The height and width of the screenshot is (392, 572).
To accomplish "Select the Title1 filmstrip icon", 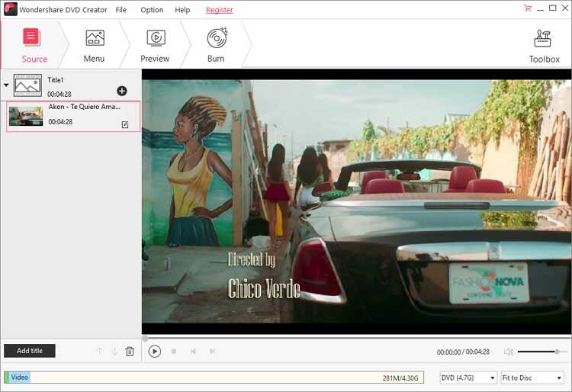I will (27, 85).
